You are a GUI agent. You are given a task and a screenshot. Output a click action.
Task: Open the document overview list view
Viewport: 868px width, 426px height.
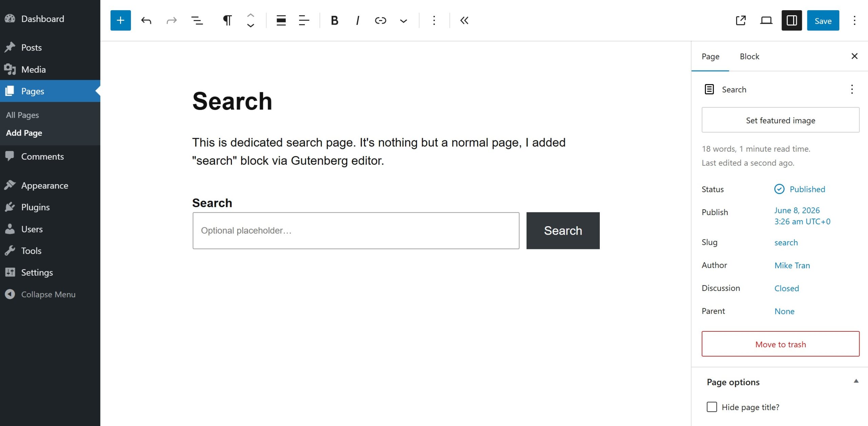pyautogui.click(x=197, y=20)
